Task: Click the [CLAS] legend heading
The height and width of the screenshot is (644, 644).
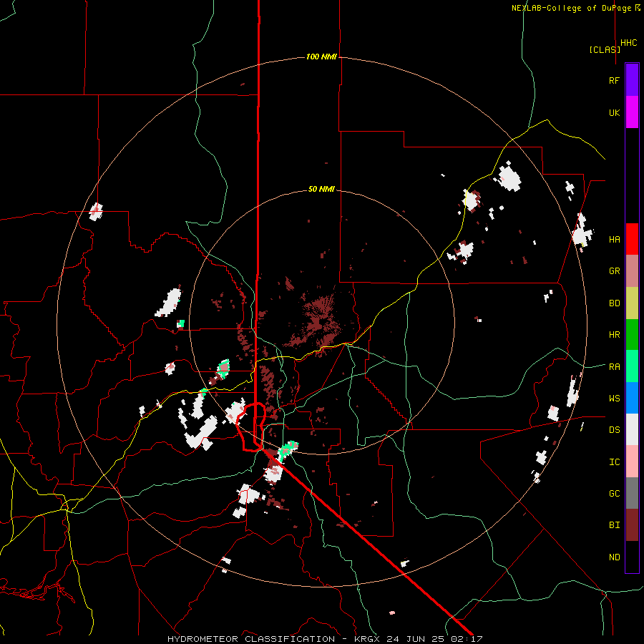Action: (x=605, y=49)
